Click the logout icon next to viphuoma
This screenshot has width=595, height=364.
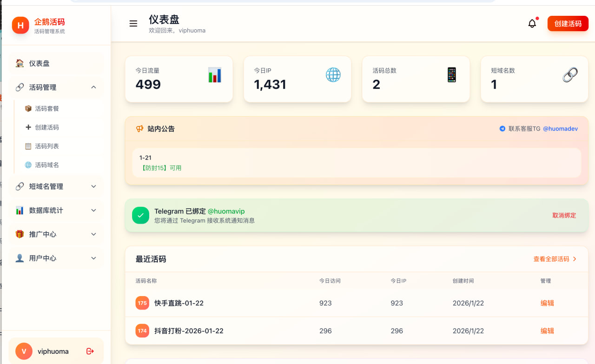point(90,351)
